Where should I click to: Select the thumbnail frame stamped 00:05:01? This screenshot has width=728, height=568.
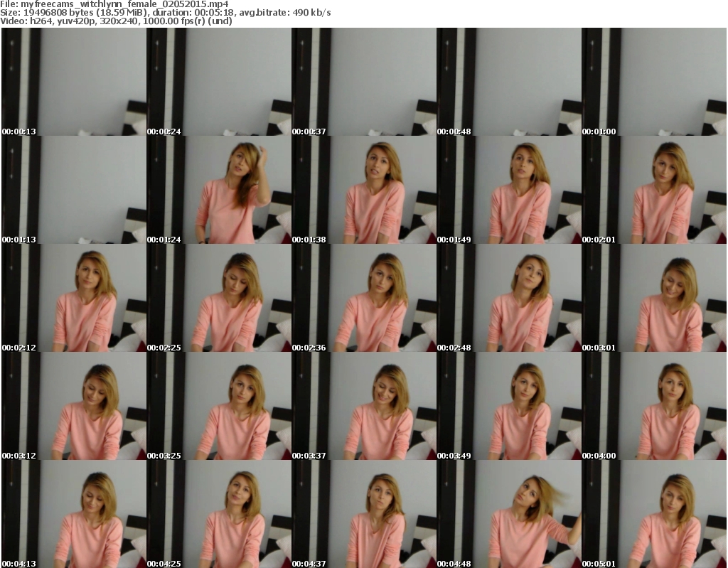tap(654, 514)
